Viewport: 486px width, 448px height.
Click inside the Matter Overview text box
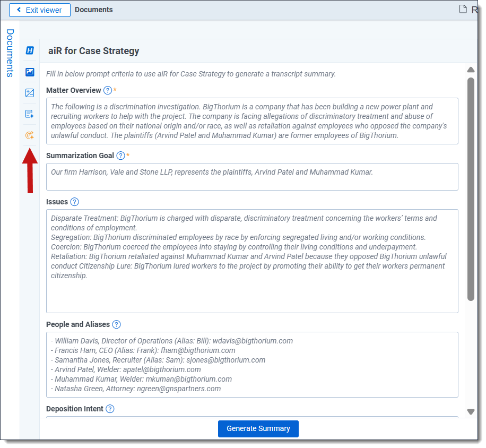click(252, 121)
